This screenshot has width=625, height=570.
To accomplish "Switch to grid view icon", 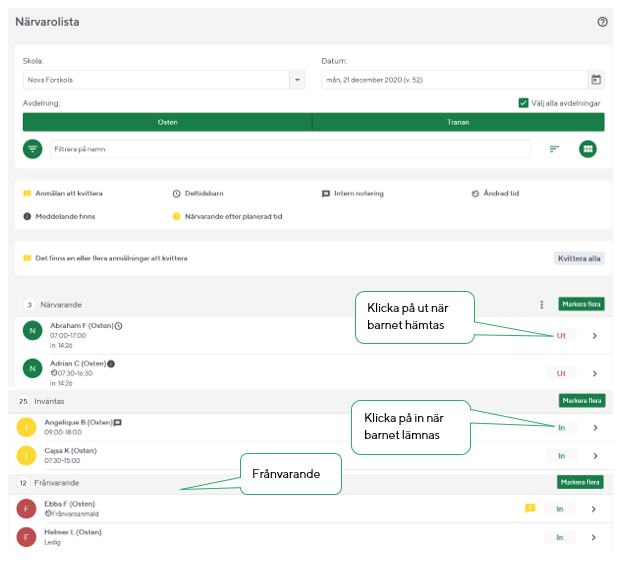I will [x=587, y=149].
